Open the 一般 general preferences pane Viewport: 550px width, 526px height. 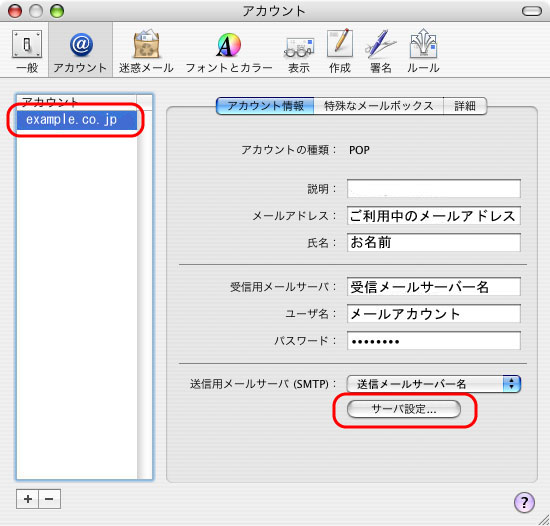click(27, 51)
